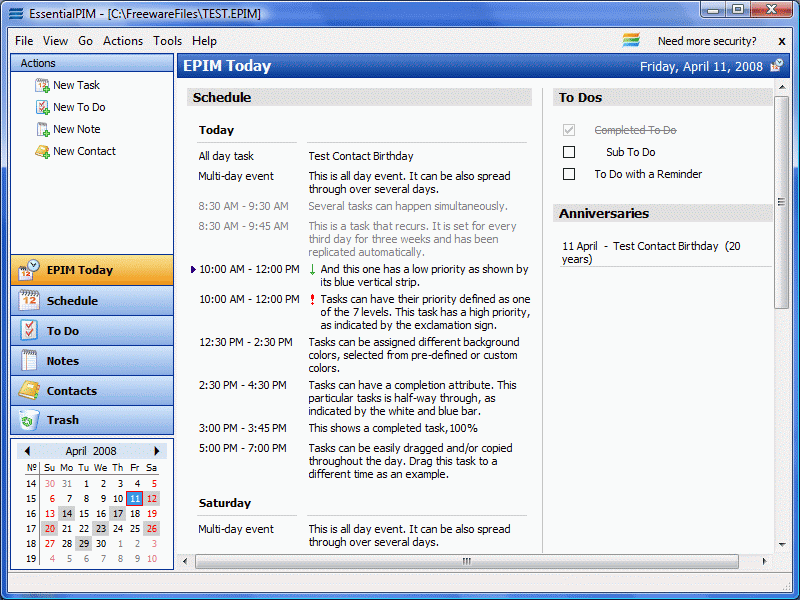Select April 17 in mini calendar

click(x=118, y=514)
